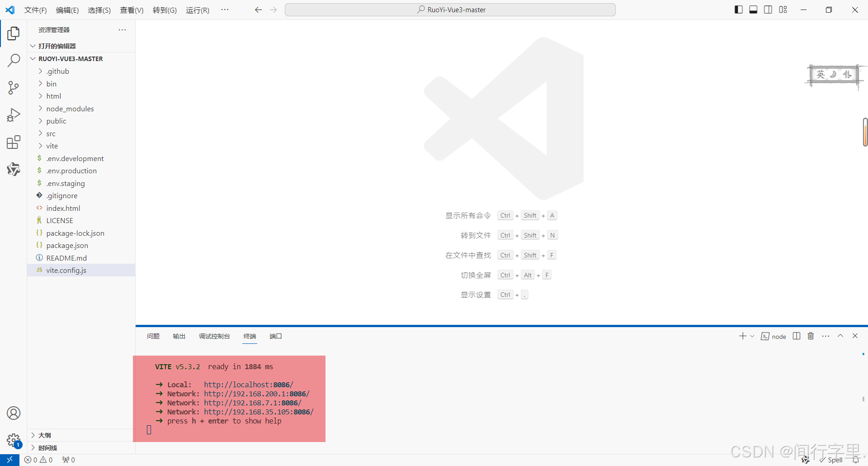Open the README.md file
The height and width of the screenshot is (466, 868).
[81, 258]
